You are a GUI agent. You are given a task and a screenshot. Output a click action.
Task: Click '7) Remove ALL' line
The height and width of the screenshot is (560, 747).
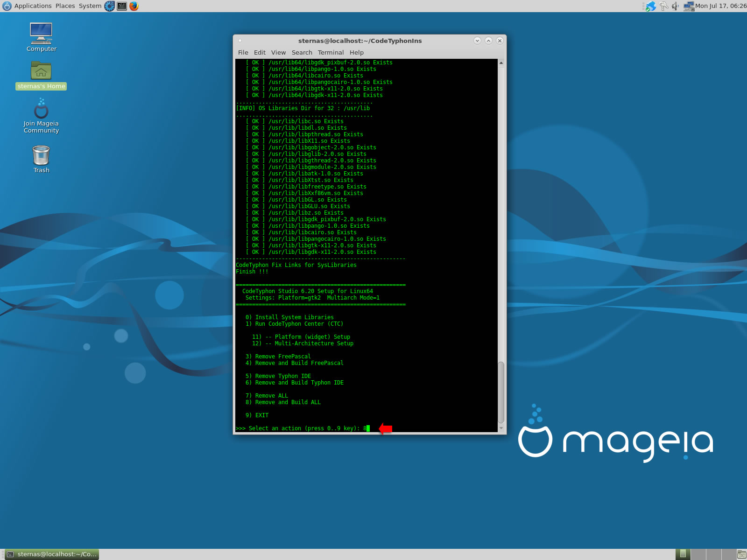coord(267,396)
